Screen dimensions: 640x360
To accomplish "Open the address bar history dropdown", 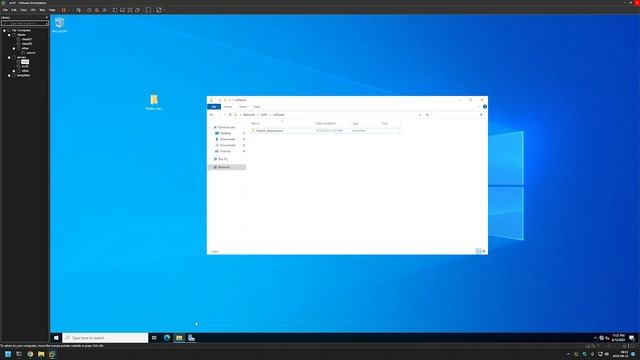I will tap(420, 115).
